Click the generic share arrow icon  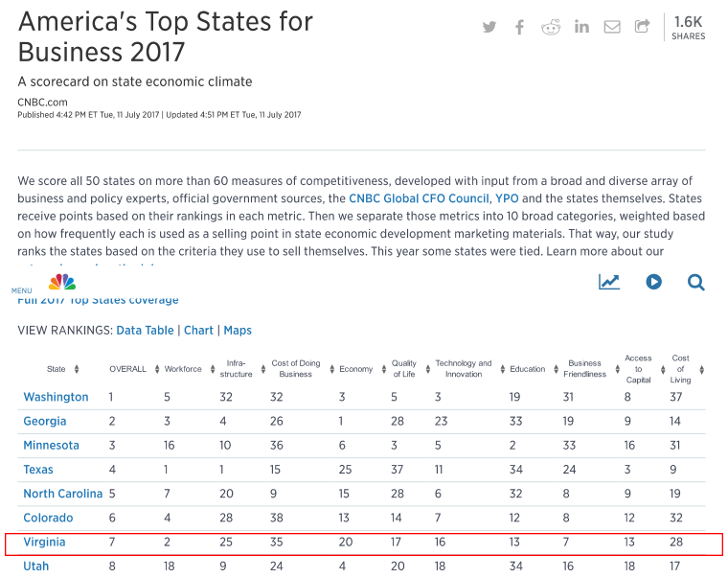pos(643,27)
